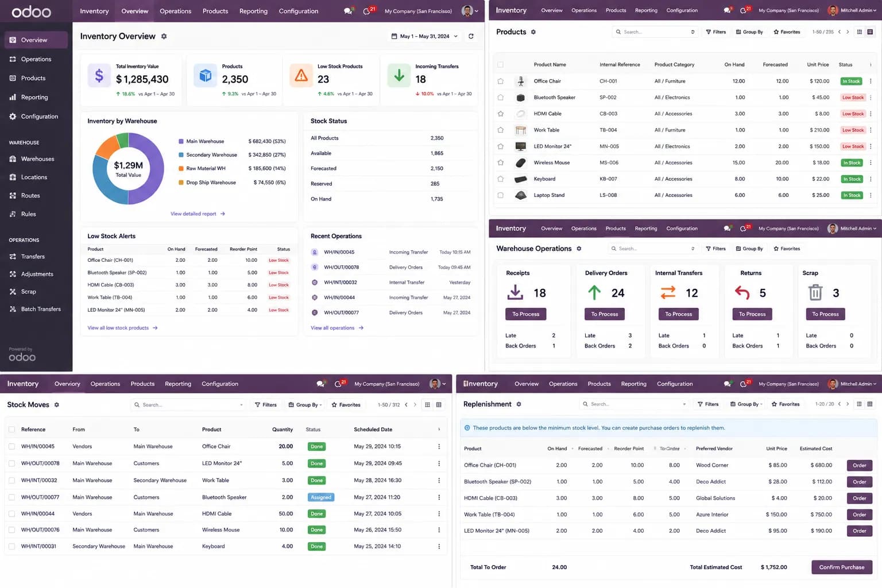Tick the checkbox for WH/IN/00045 stock move
The width and height of the screenshot is (882, 588).
(x=11, y=446)
